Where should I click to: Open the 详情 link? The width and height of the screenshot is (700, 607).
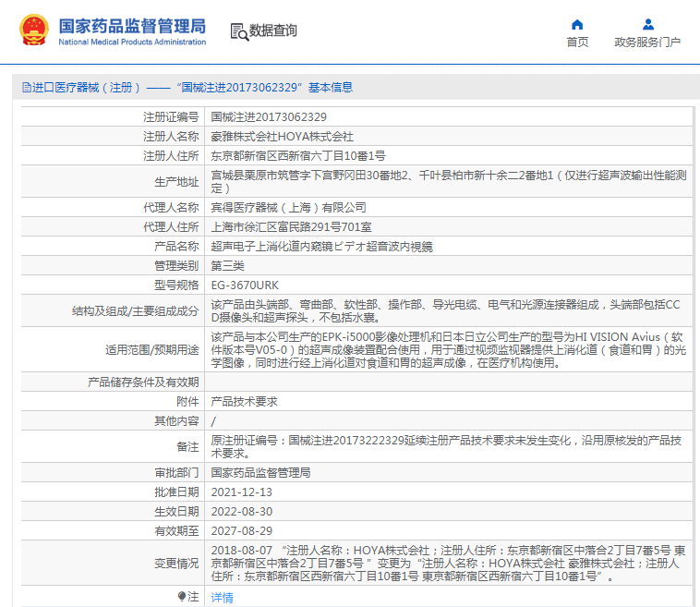click(x=222, y=597)
